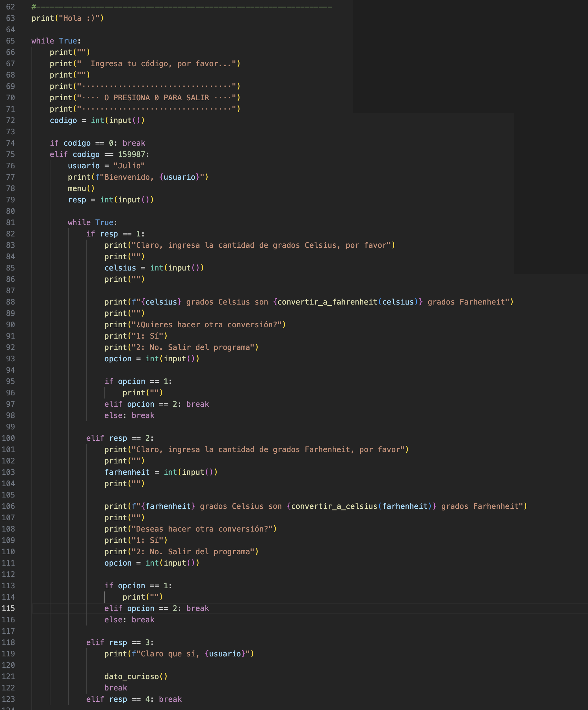Click the standalone 'break' on line 122

(116, 688)
